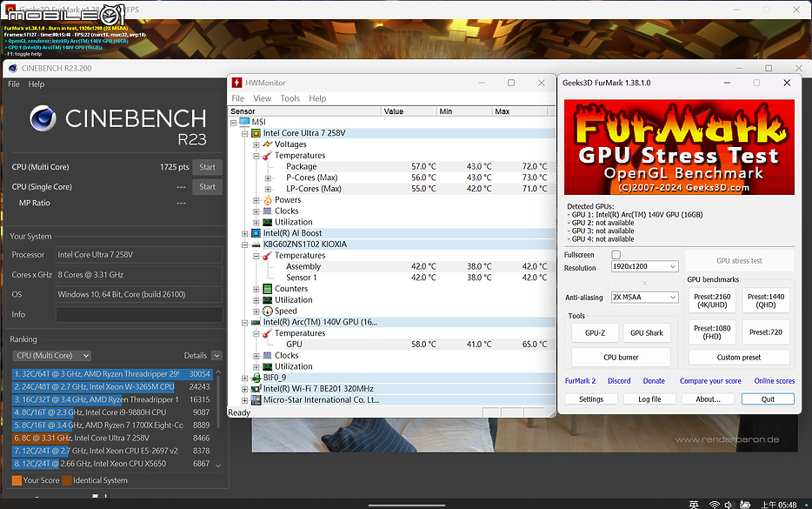Screen dimensions: 812x509
Task: Quit FurMark with the Quit button
Action: click(768, 399)
